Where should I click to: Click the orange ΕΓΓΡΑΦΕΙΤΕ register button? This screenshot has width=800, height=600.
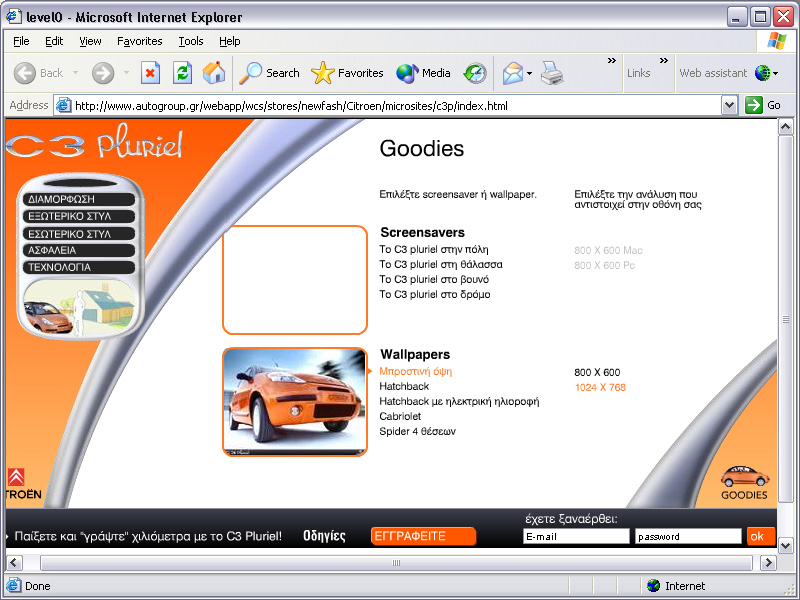pos(423,536)
